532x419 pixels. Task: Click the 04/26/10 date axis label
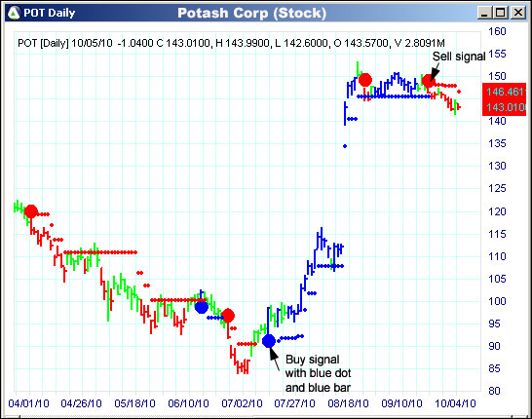(82, 403)
